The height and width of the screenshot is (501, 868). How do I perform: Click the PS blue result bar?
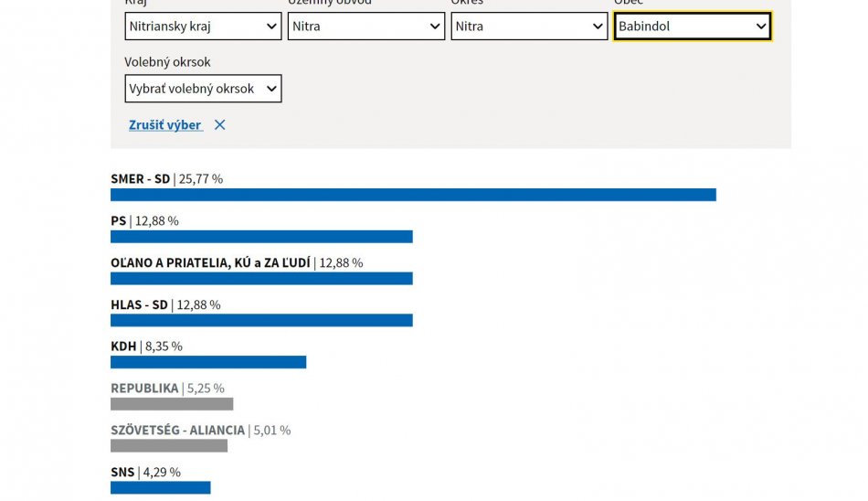(x=261, y=237)
